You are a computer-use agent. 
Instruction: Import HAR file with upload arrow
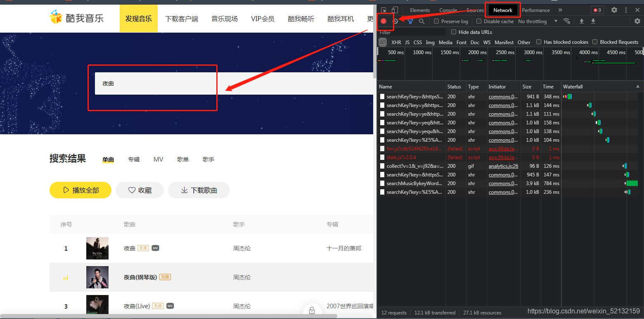[582, 21]
